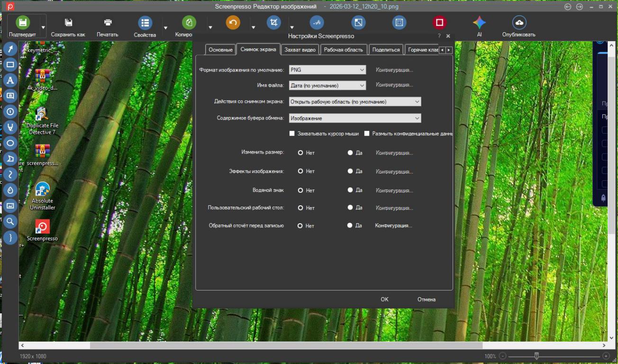This screenshot has width=618, height=364.
Task: Open the AI tool
Action: pos(479,23)
